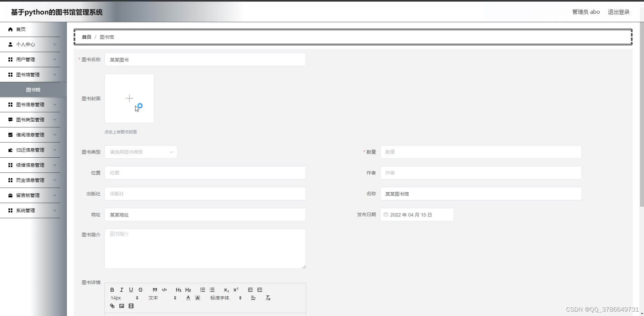Image resolution: width=644 pixels, height=316 pixels.
Task: Expand 图书类型管理 sidebar menu
Action: pos(30,120)
